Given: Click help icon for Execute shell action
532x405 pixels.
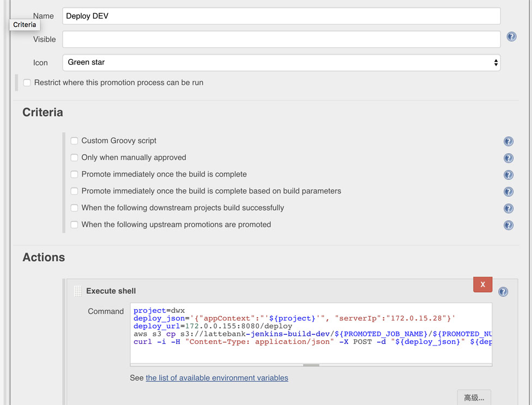Looking at the screenshot, I should [x=503, y=292].
